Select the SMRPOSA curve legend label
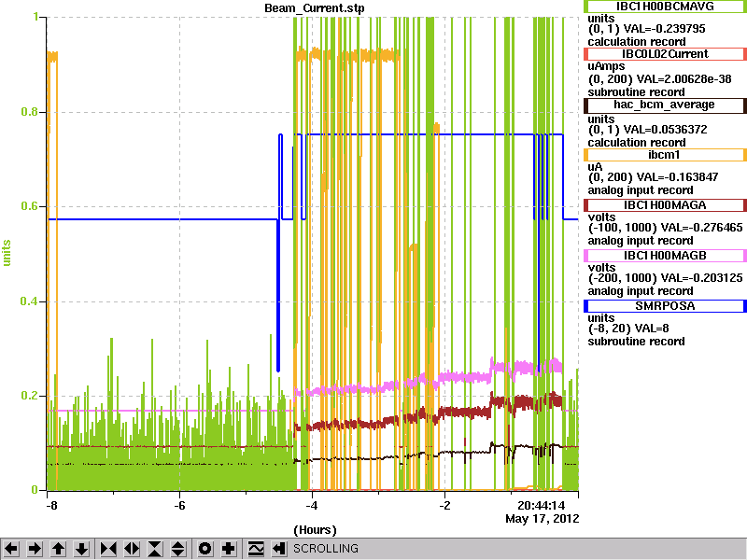The height and width of the screenshot is (560, 747). [665, 306]
